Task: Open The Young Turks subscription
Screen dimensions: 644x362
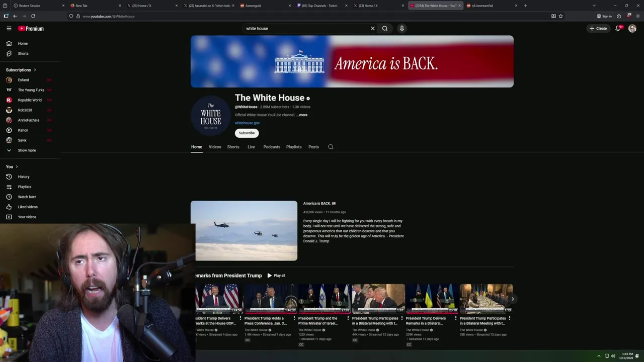Action: [x=30, y=90]
